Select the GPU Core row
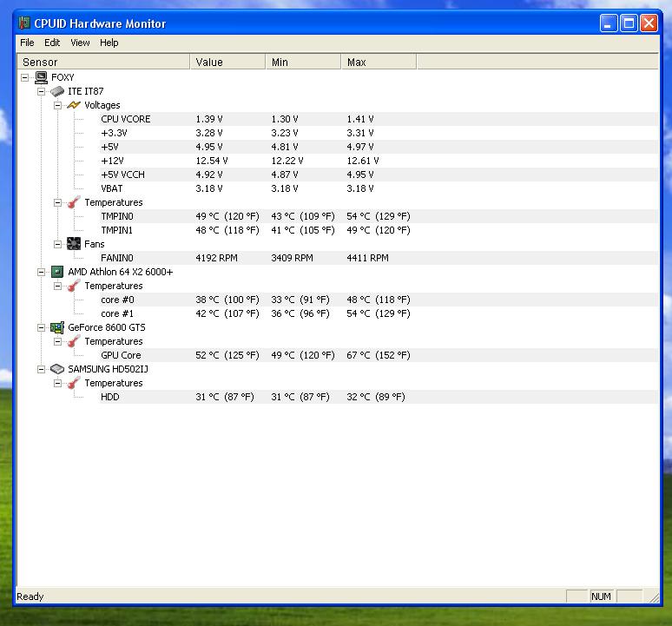This screenshot has width=672, height=626. pyautogui.click(x=379, y=355)
